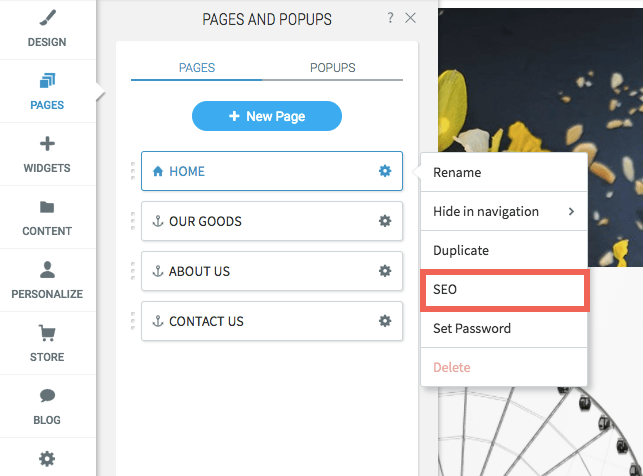
Task: Choose SEO from the context menu
Action: [504, 289]
